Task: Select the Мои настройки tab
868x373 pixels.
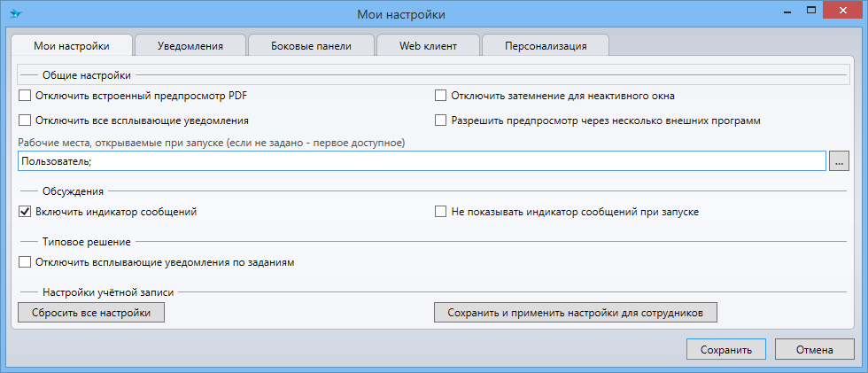Action: point(72,46)
